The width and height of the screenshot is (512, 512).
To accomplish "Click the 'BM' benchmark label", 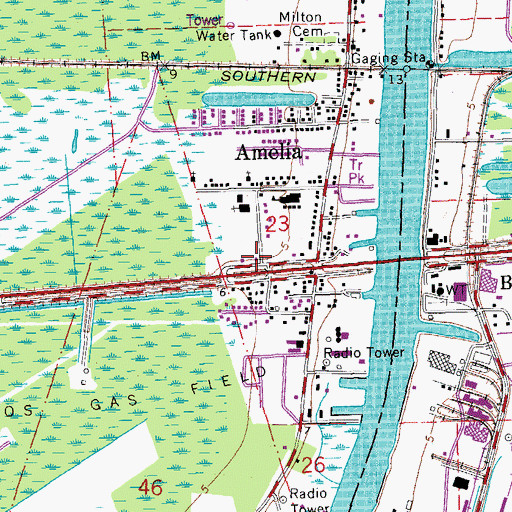I will pyautogui.click(x=150, y=56).
